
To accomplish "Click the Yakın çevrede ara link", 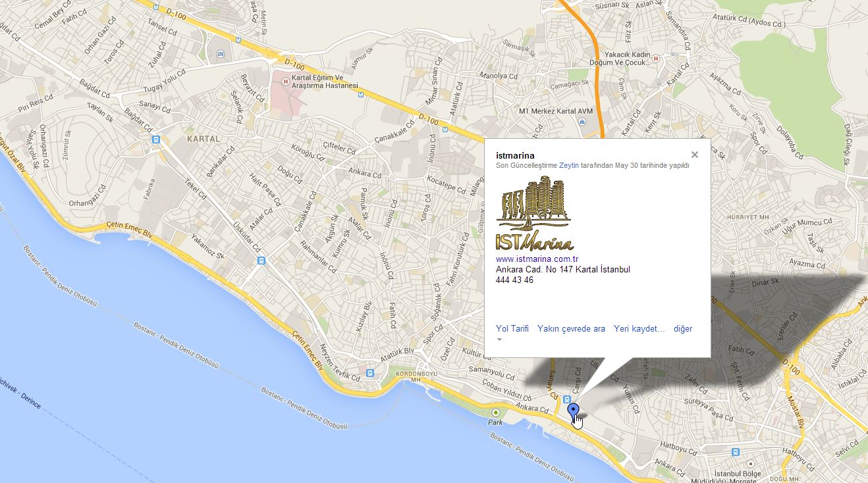I will [571, 329].
